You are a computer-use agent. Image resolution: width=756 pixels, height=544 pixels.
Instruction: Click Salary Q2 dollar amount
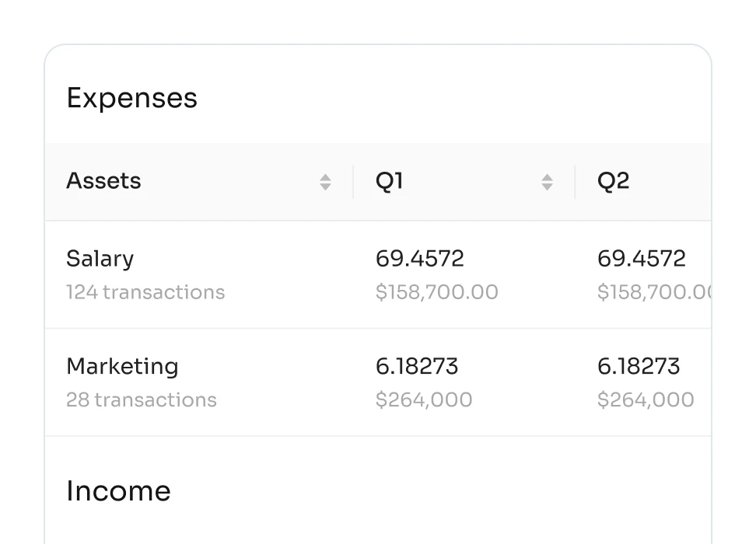click(653, 292)
